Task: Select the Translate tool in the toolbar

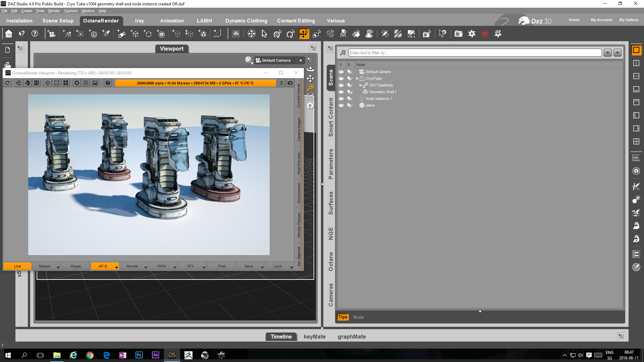Action: point(304,34)
